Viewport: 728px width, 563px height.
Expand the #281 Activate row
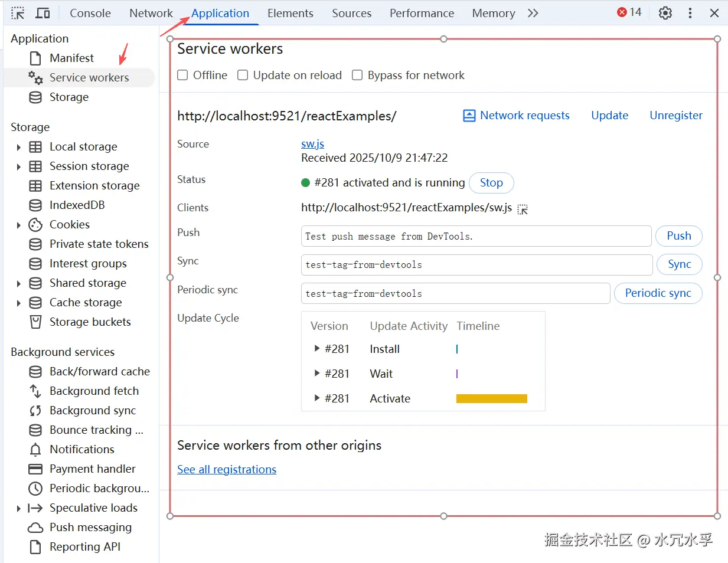point(317,398)
